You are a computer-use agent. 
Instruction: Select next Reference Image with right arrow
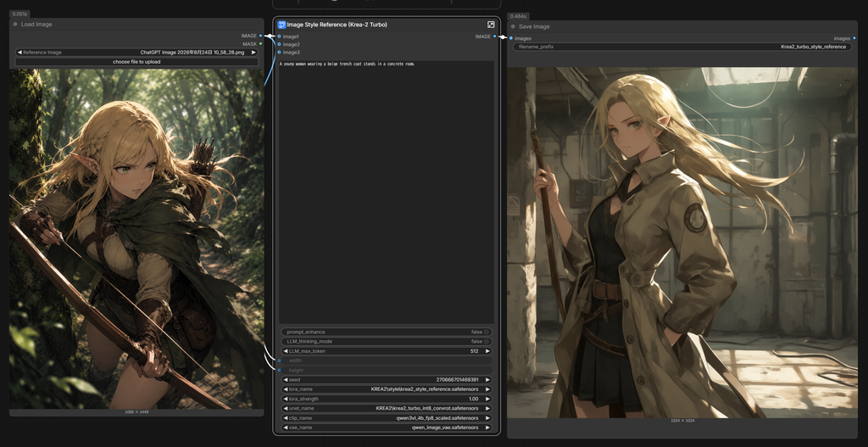point(253,53)
